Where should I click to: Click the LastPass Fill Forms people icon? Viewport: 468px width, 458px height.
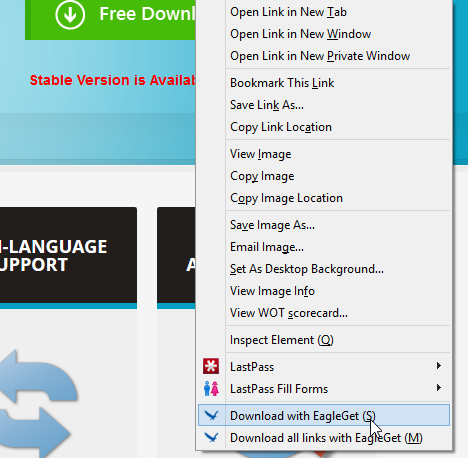point(211,388)
